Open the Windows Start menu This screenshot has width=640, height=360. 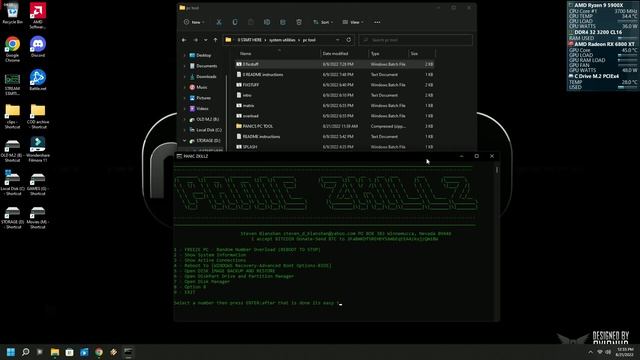11,352
